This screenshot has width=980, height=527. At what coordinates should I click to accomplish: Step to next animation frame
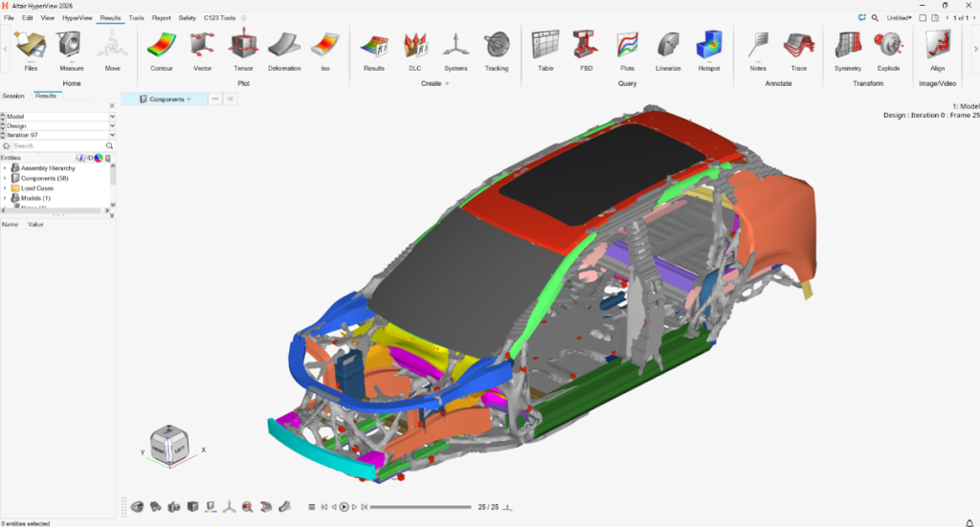coord(354,507)
